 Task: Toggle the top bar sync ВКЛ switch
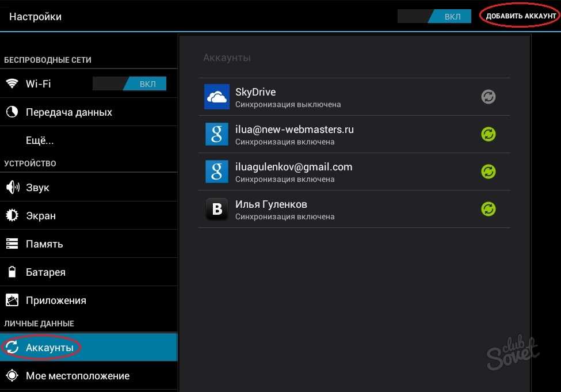pos(434,16)
